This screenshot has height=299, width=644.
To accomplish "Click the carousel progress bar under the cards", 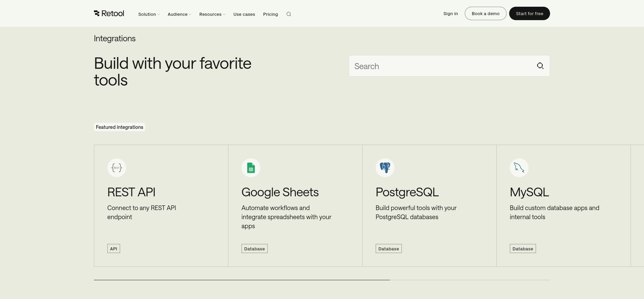I will click(322, 280).
